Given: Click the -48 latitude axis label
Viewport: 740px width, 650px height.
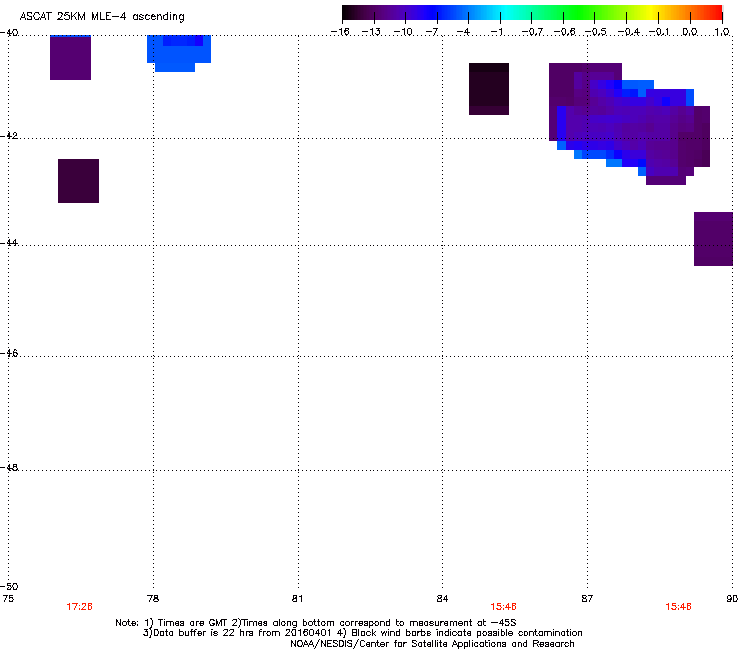Looking at the screenshot, I should tap(9, 468).
